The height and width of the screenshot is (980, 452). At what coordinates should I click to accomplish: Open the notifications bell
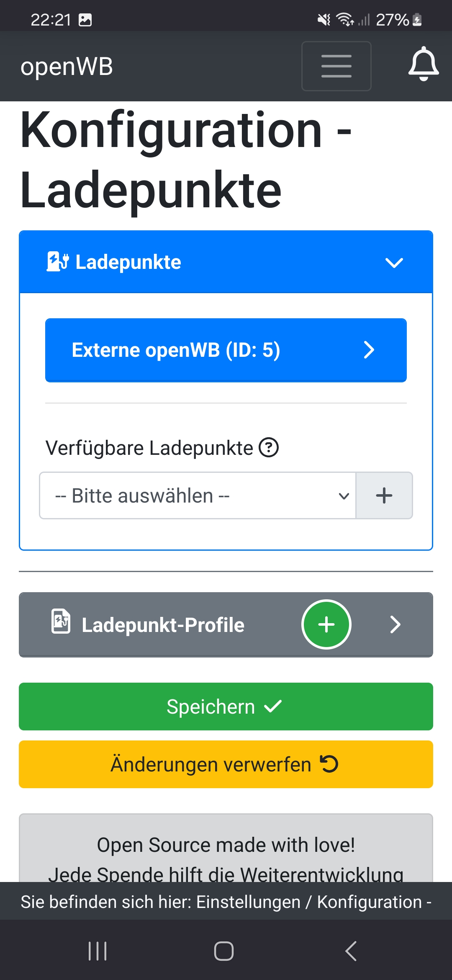click(x=423, y=64)
